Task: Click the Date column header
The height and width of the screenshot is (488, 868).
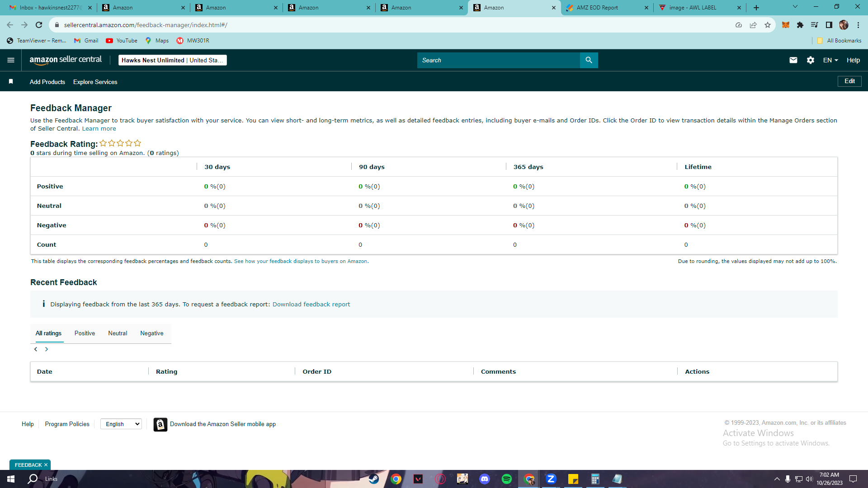Action: pyautogui.click(x=45, y=372)
